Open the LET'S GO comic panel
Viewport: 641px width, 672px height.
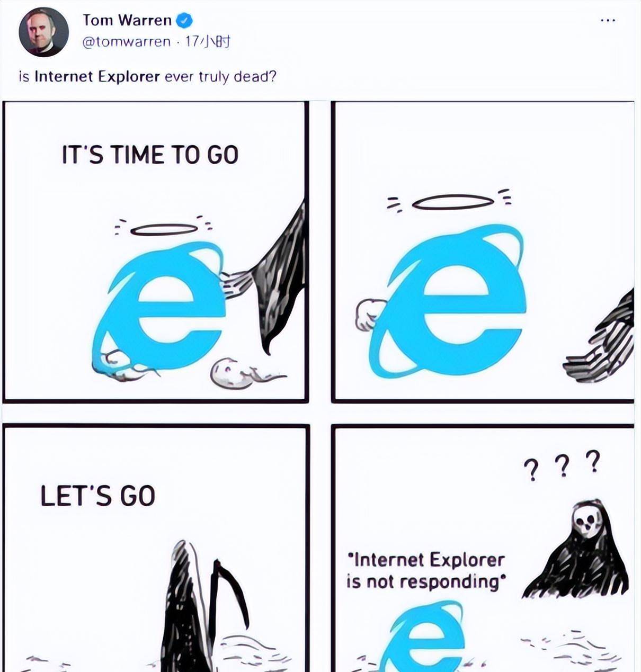[156, 548]
